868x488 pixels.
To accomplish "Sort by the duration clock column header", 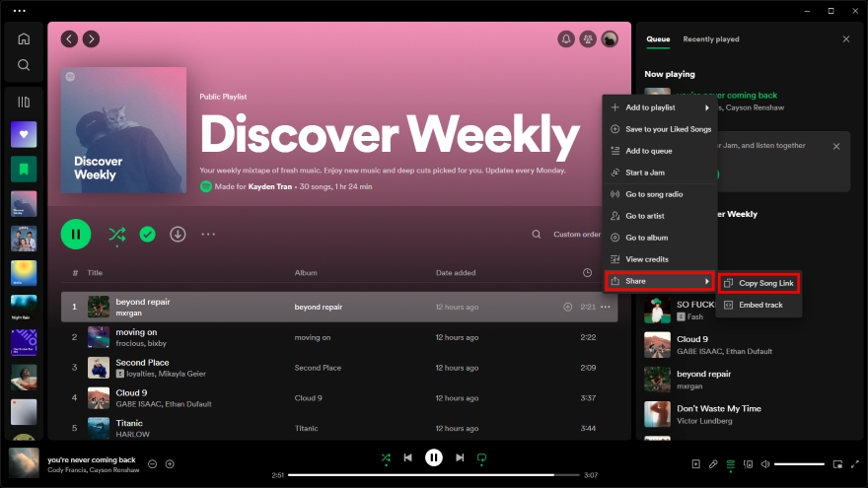I will pyautogui.click(x=587, y=273).
